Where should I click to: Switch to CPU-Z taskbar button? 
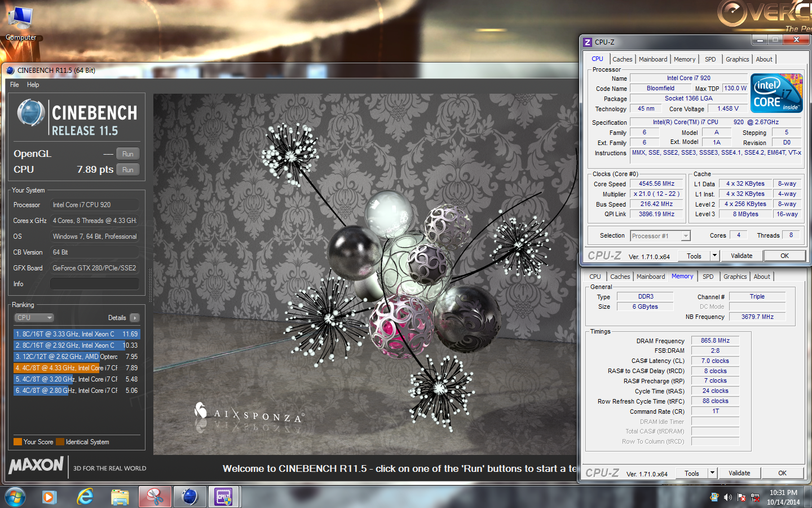coord(224,497)
